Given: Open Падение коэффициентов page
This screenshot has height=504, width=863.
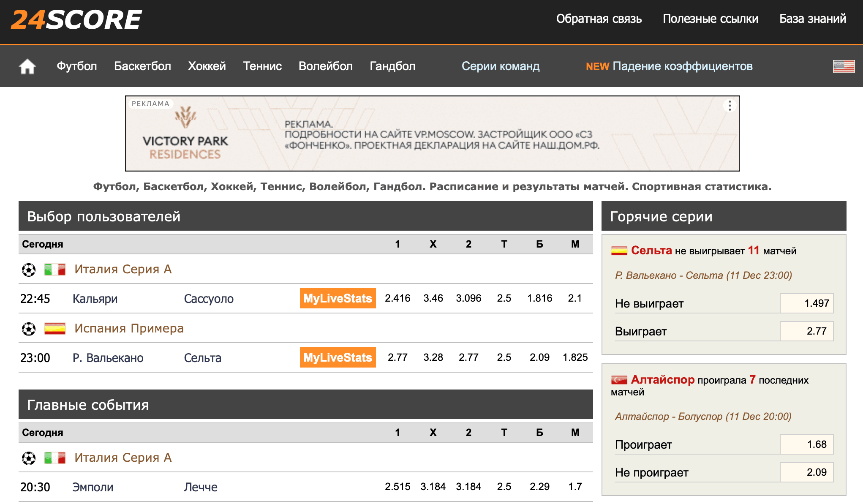Looking at the screenshot, I should (x=682, y=66).
